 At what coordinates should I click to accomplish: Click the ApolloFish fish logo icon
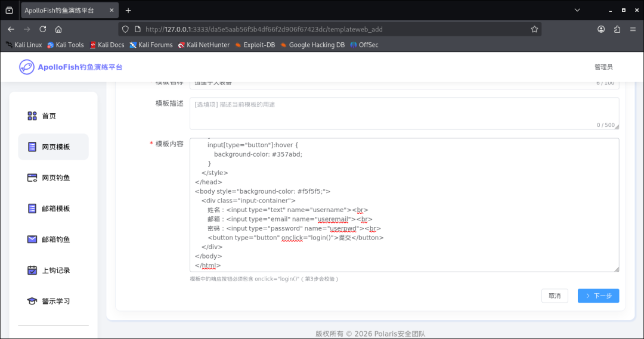pyautogui.click(x=27, y=67)
